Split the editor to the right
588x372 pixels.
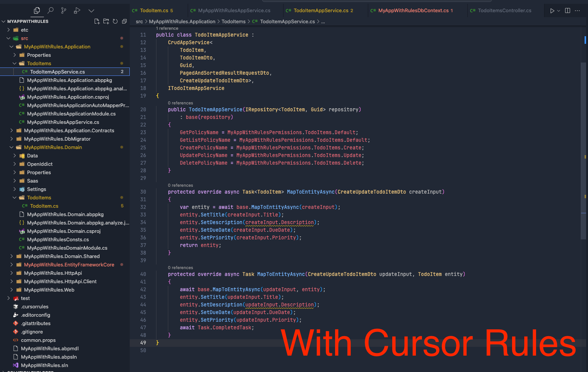tap(567, 11)
